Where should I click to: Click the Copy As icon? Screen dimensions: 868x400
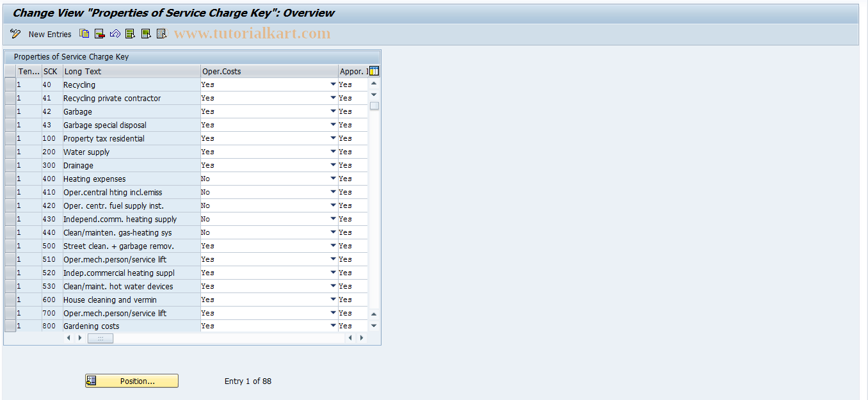(84, 33)
